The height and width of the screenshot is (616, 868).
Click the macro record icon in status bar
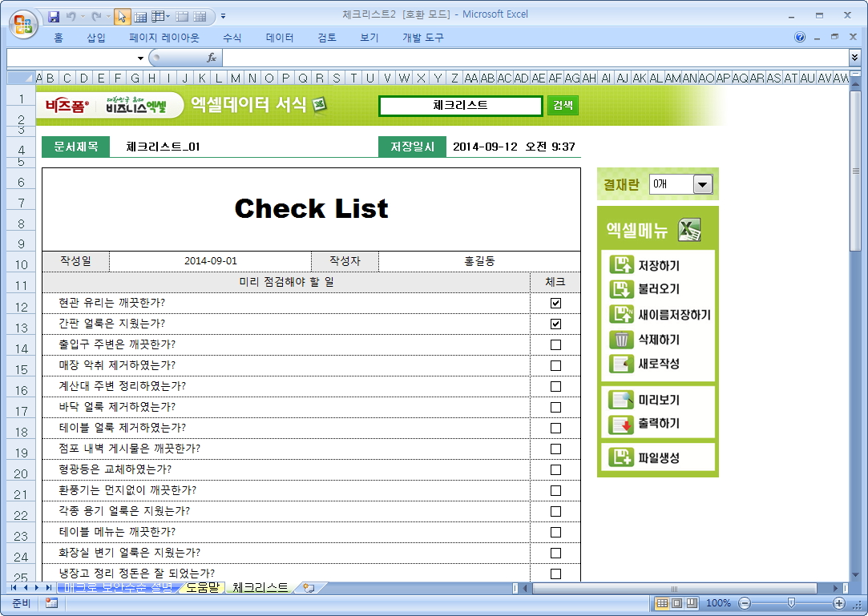tap(51, 603)
